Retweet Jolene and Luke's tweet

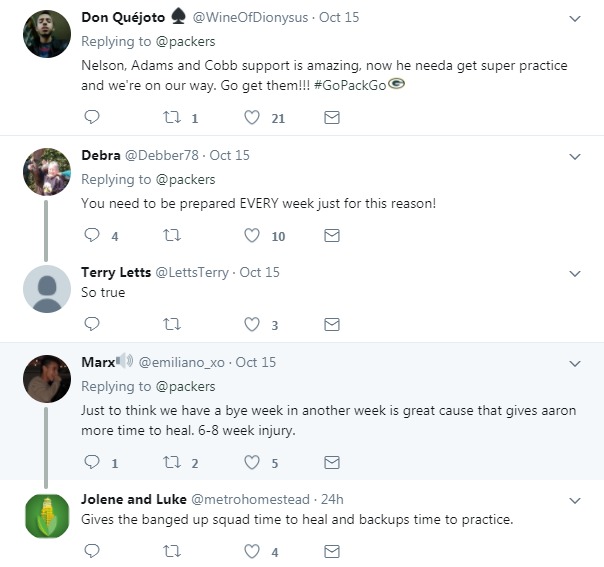(171, 551)
